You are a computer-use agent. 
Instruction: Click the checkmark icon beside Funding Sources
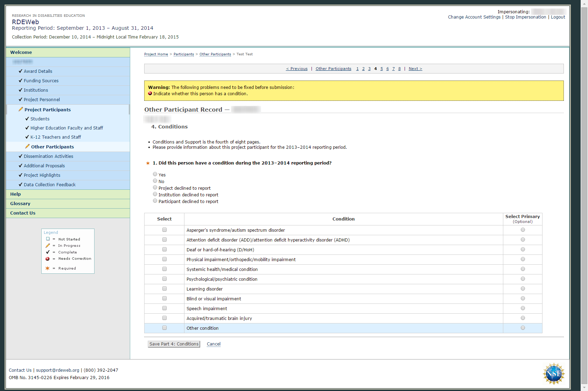coord(20,81)
